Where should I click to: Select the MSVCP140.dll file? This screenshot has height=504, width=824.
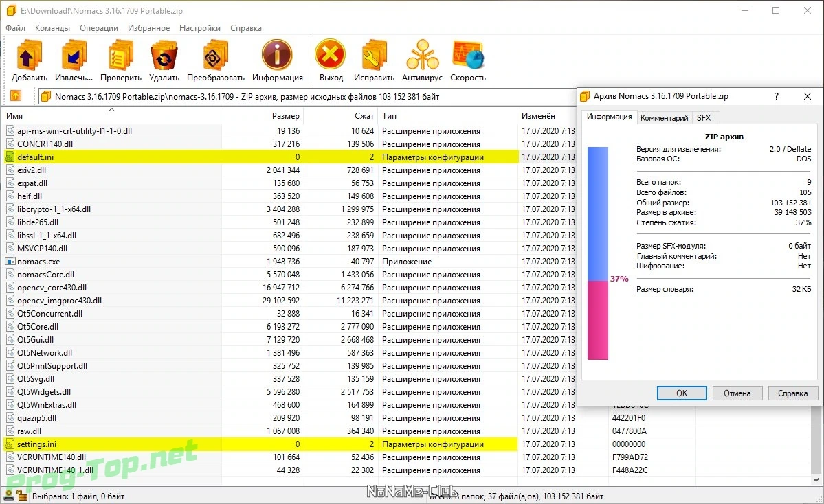coord(42,249)
